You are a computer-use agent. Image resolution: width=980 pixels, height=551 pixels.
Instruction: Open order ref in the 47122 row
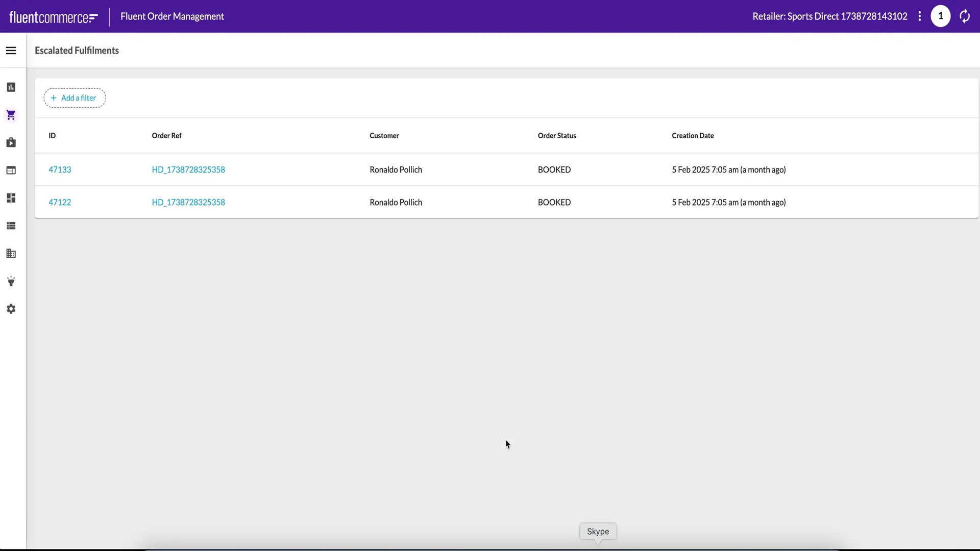click(x=188, y=203)
